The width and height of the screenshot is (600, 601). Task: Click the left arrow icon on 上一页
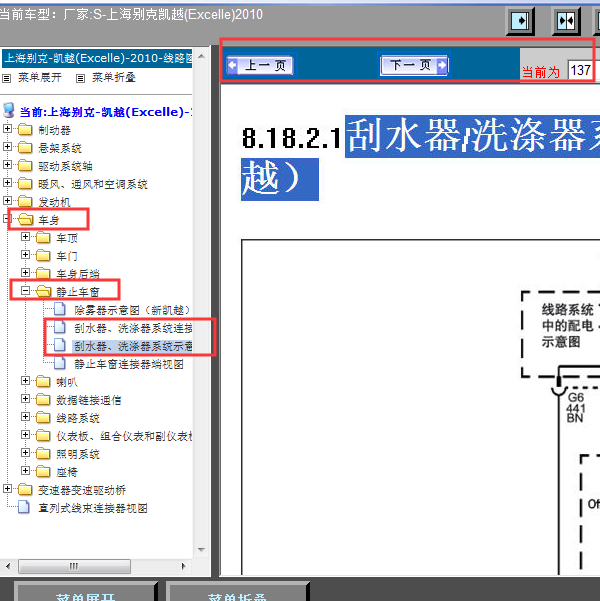(x=232, y=66)
